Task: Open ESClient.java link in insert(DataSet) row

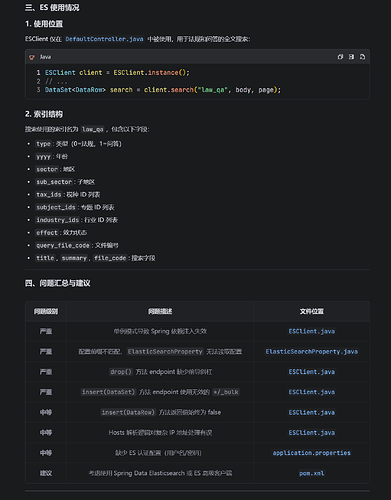Action: [x=312, y=392]
